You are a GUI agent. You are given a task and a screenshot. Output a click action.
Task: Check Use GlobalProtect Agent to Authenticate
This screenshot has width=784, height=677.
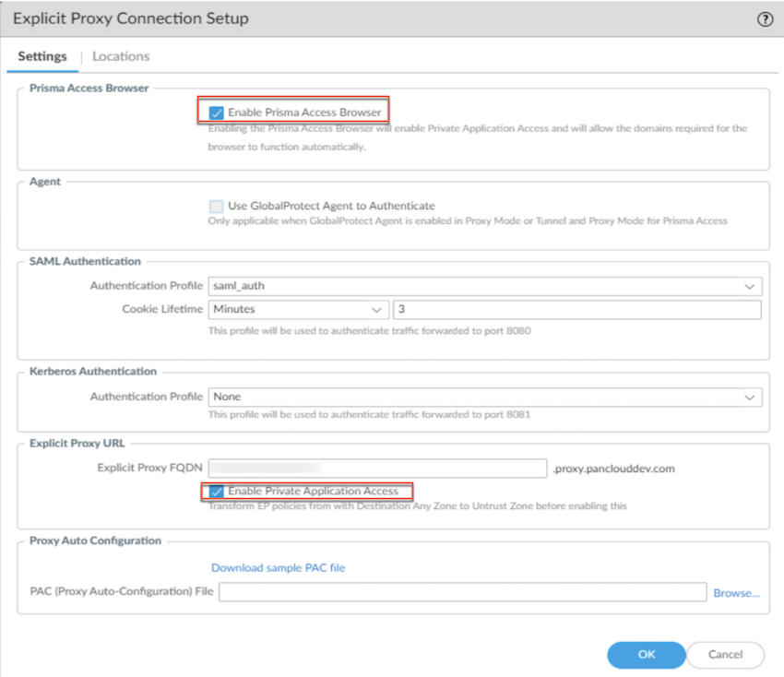coord(217,207)
